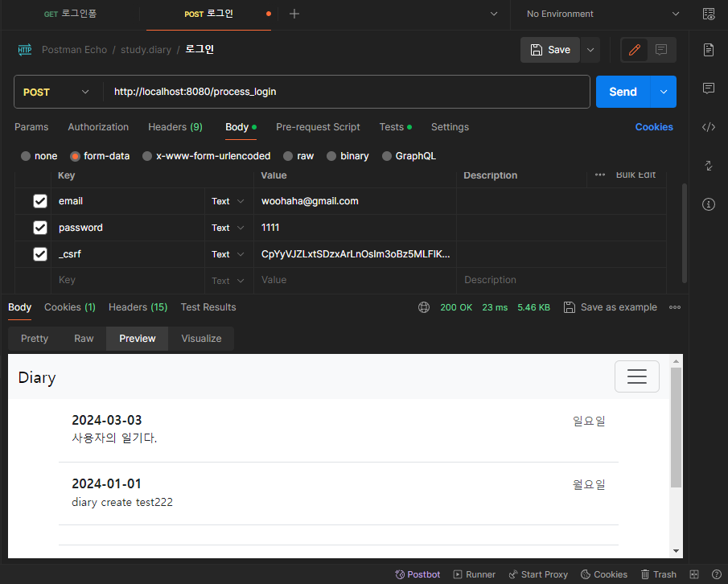Image resolution: width=728 pixels, height=584 pixels.
Task: Open the No Environment selector
Action: 603,14
